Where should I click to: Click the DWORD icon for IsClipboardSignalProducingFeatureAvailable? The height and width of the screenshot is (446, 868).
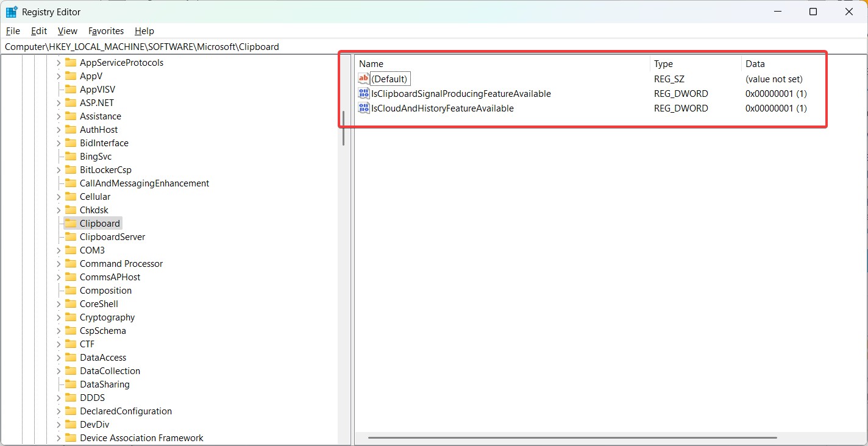pos(364,93)
